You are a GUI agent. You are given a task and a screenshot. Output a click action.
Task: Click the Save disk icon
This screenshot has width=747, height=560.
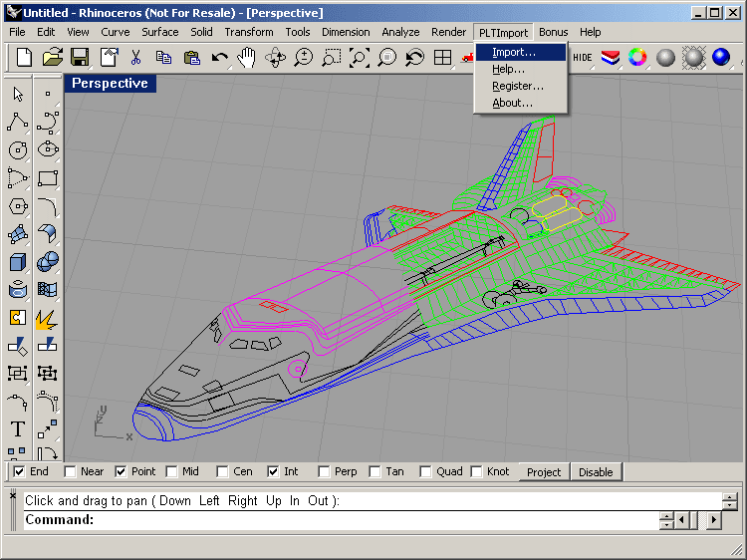click(80, 58)
